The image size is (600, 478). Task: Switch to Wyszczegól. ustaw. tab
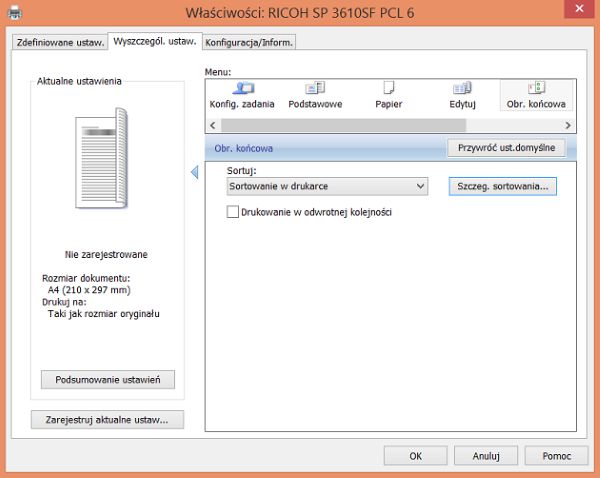click(x=155, y=41)
